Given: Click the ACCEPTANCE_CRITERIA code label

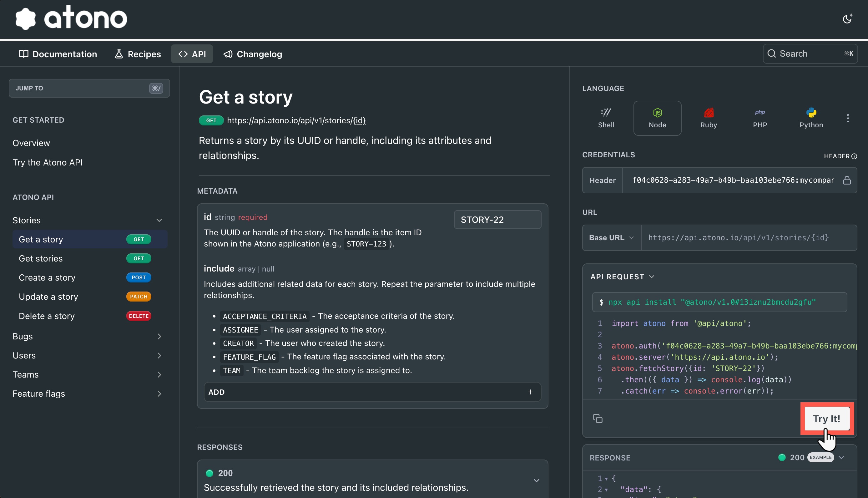Looking at the screenshot, I should coord(265,316).
